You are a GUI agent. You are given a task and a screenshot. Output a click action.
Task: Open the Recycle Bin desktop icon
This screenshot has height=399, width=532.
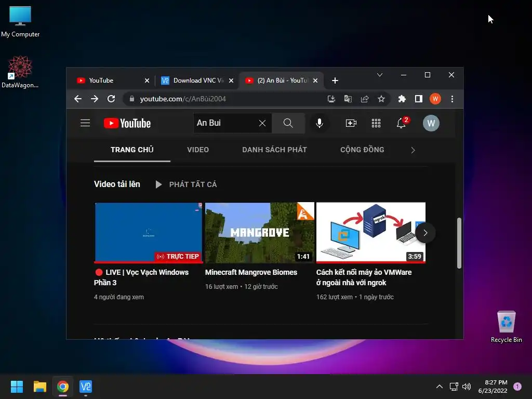pyautogui.click(x=506, y=327)
